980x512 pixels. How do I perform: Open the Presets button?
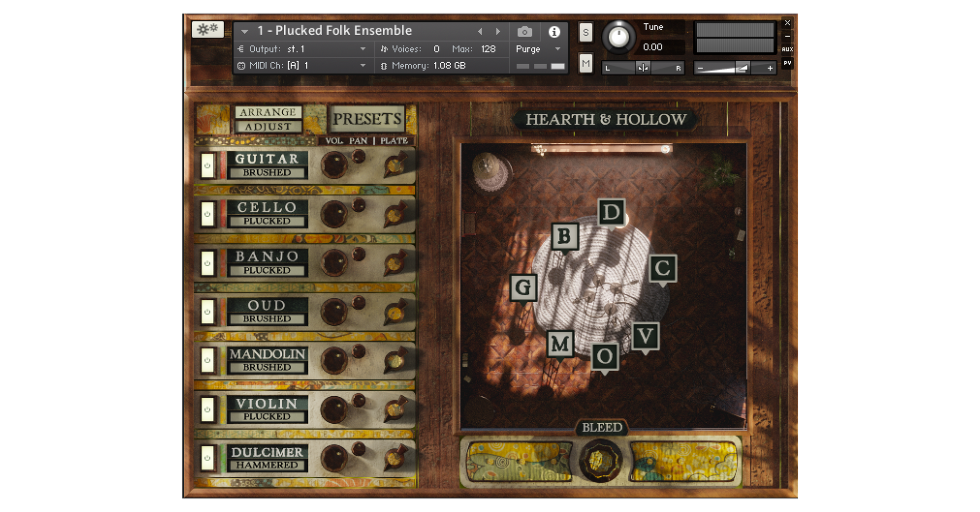click(x=367, y=119)
